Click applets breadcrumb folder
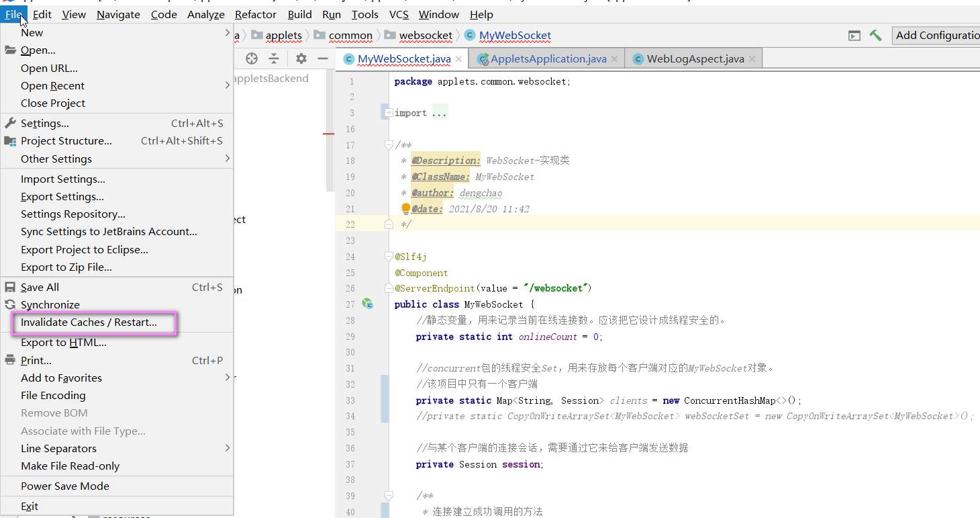 pyautogui.click(x=277, y=35)
